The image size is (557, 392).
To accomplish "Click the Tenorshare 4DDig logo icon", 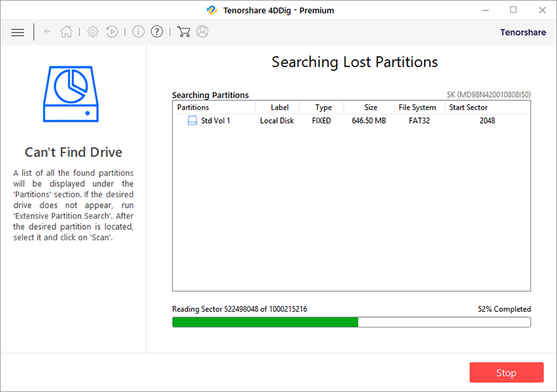I will click(212, 10).
